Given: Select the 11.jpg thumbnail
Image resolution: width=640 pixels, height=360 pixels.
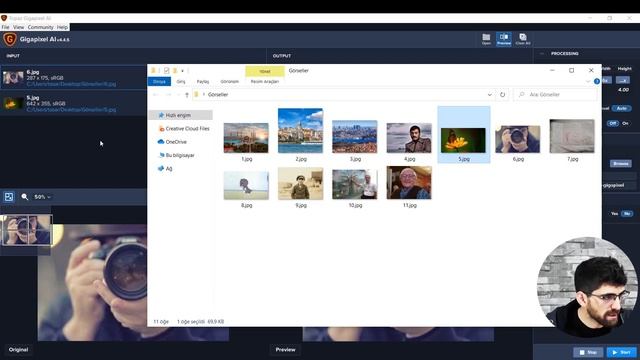Looking at the screenshot, I should [409, 183].
